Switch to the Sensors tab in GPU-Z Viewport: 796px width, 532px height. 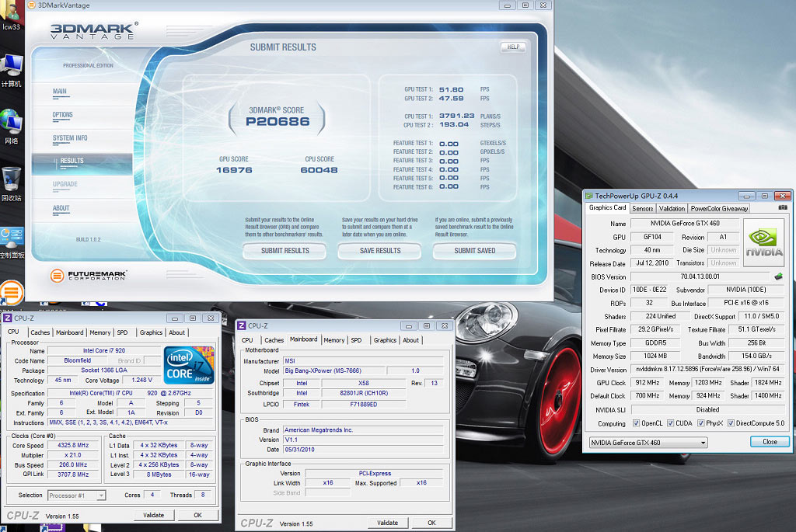click(x=642, y=208)
